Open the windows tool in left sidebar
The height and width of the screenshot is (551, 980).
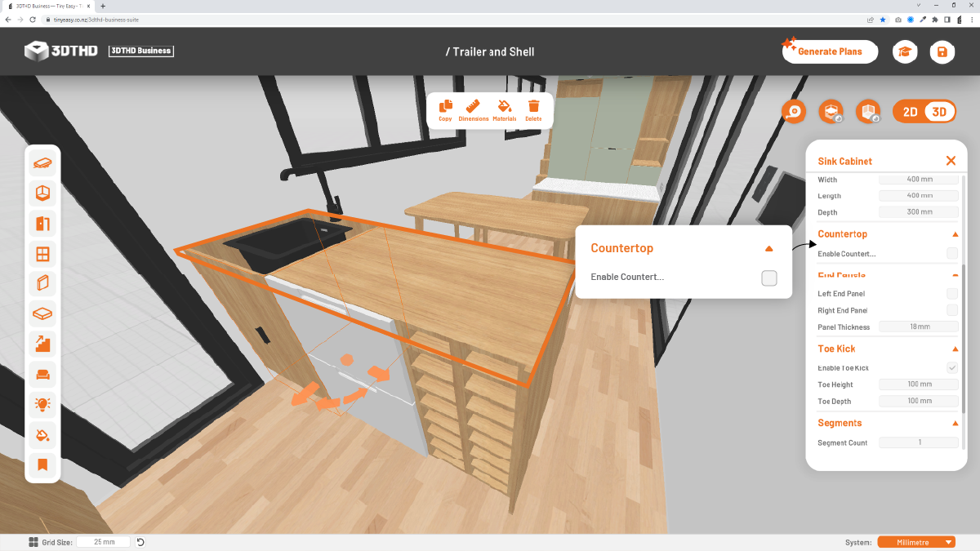[42, 254]
